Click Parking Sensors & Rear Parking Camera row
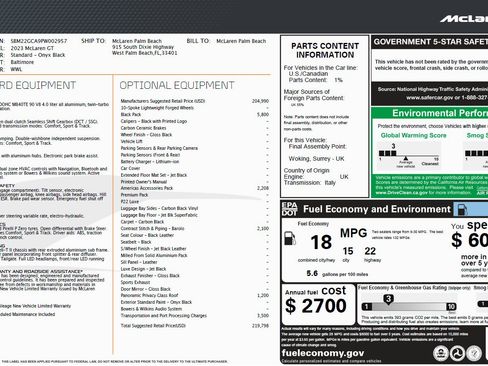This screenshot has height=366, width=488. coord(195,148)
